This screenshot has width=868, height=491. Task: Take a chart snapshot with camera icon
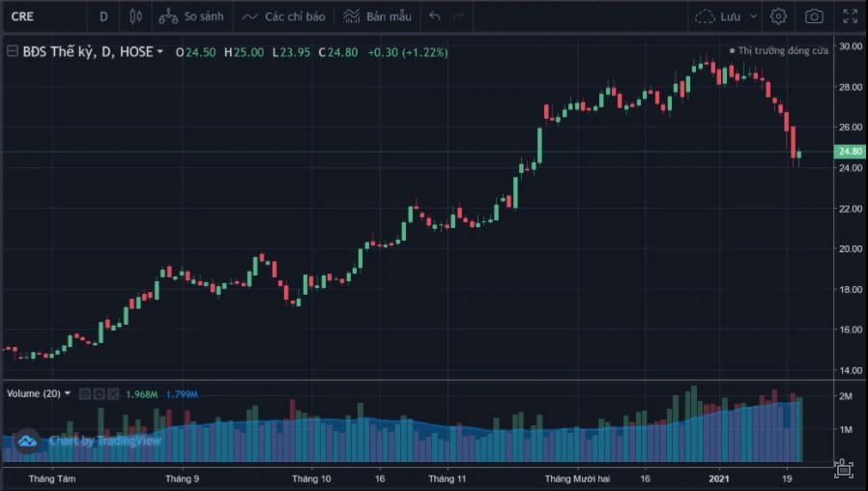tap(815, 16)
